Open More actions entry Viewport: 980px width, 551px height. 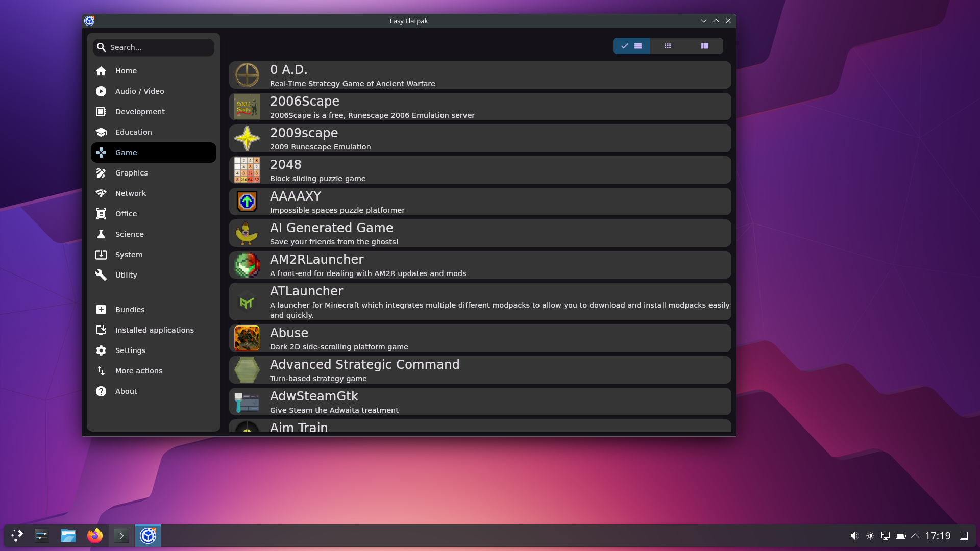pos(153,371)
